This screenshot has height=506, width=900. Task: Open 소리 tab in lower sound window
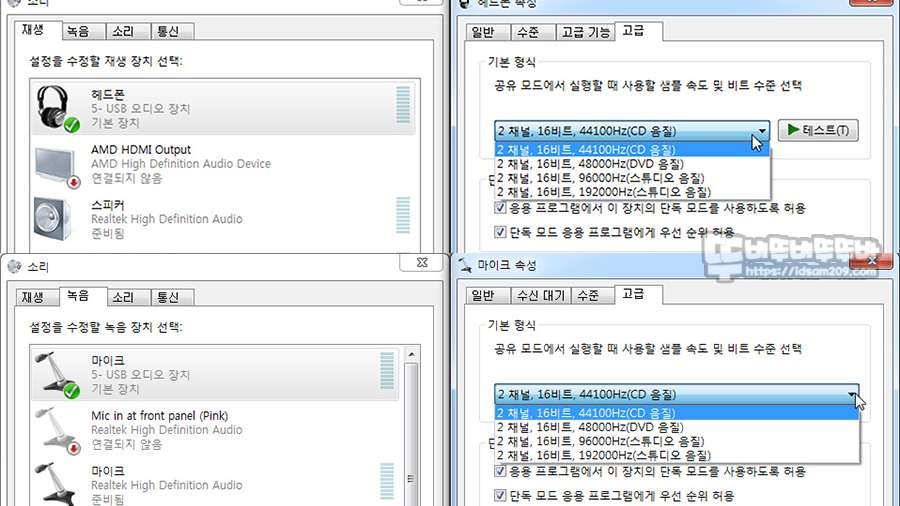[129, 297]
